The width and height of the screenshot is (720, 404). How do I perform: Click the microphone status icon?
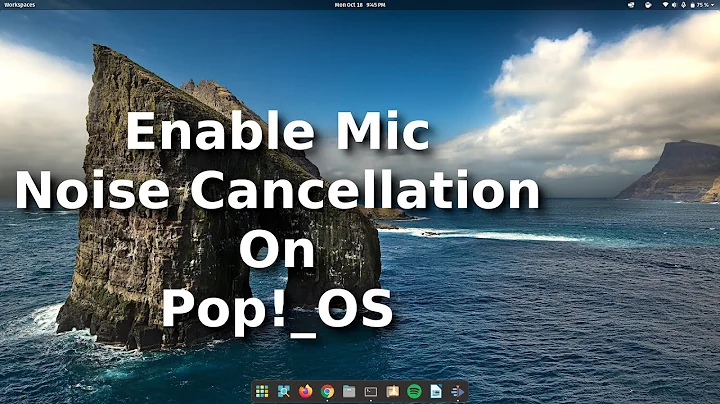coord(683,5)
